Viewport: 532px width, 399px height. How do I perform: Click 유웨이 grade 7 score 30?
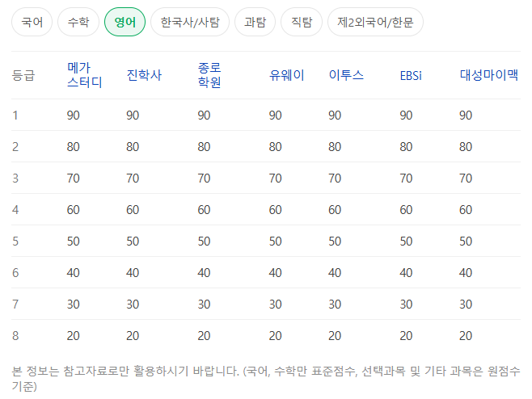(x=275, y=304)
